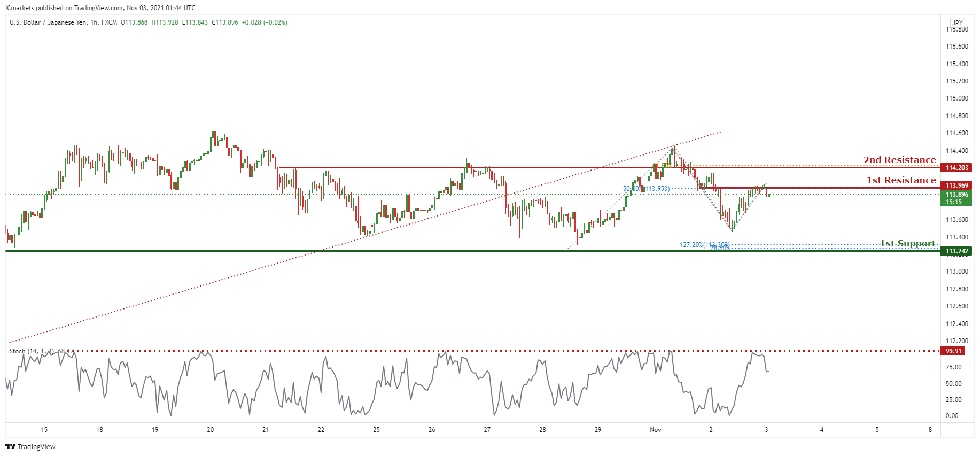Image resolution: width=980 pixels, height=456 pixels.
Task: Click the 115.200 price axis label
Action: tap(957, 81)
